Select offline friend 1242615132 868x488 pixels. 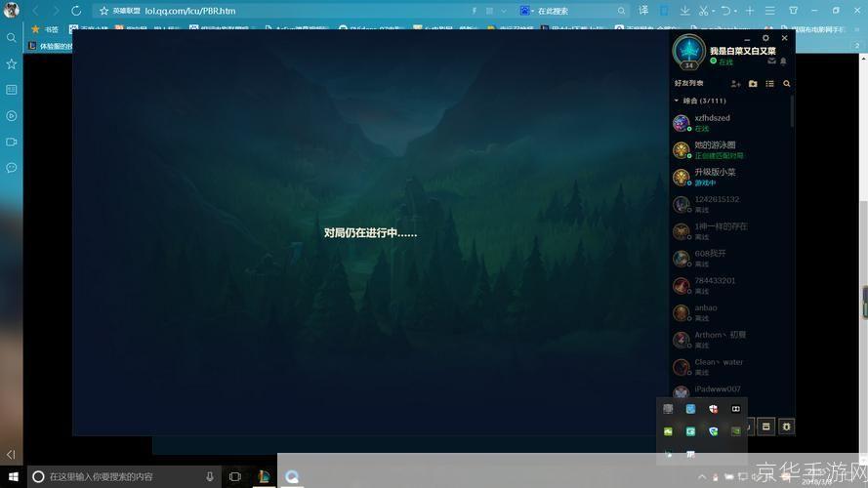click(730, 204)
